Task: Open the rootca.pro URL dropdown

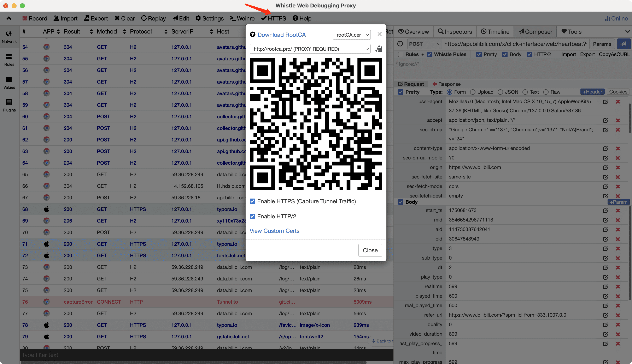Action: pos(310,49)
